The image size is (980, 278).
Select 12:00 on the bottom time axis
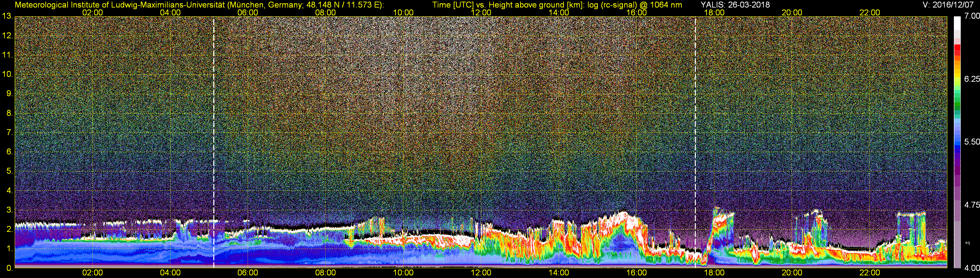481,273
